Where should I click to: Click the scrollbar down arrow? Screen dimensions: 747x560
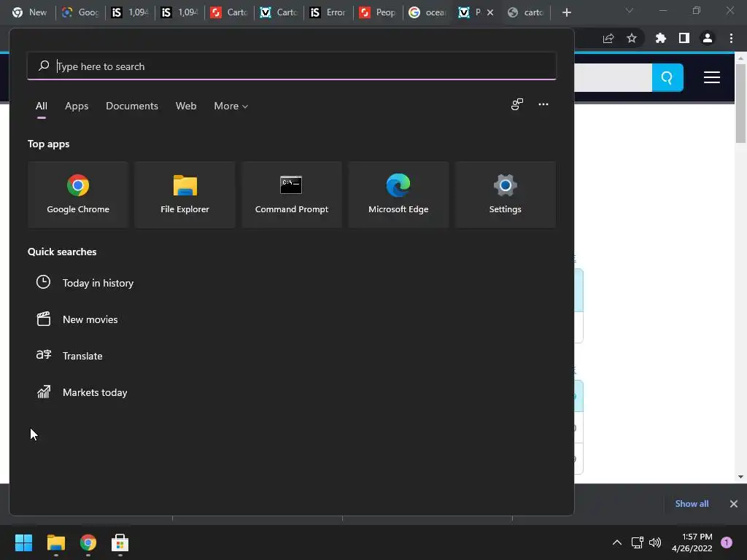coord(740,477)
